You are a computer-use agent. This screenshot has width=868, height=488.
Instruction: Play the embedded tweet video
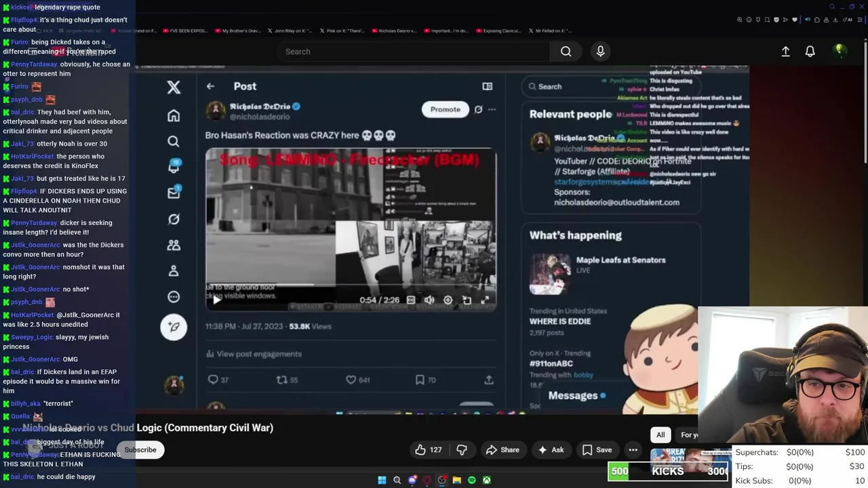(x=216, y=300)
